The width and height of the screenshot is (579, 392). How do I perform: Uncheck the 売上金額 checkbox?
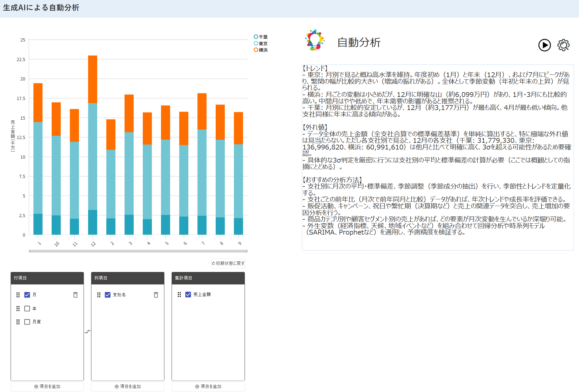point(188,294)
